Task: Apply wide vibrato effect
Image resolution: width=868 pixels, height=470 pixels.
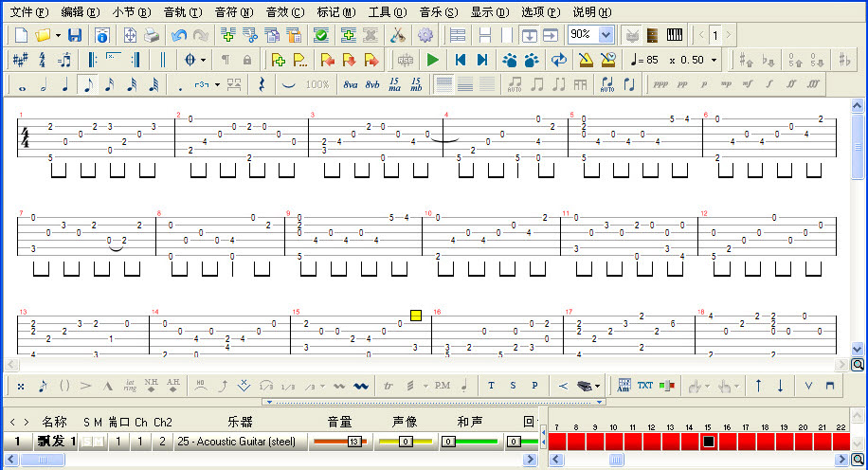Action: pyautogui.click(x=361, y=386)
